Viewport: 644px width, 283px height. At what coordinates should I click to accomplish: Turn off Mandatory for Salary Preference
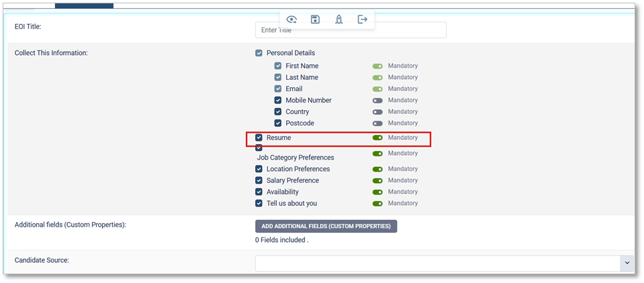377,180
